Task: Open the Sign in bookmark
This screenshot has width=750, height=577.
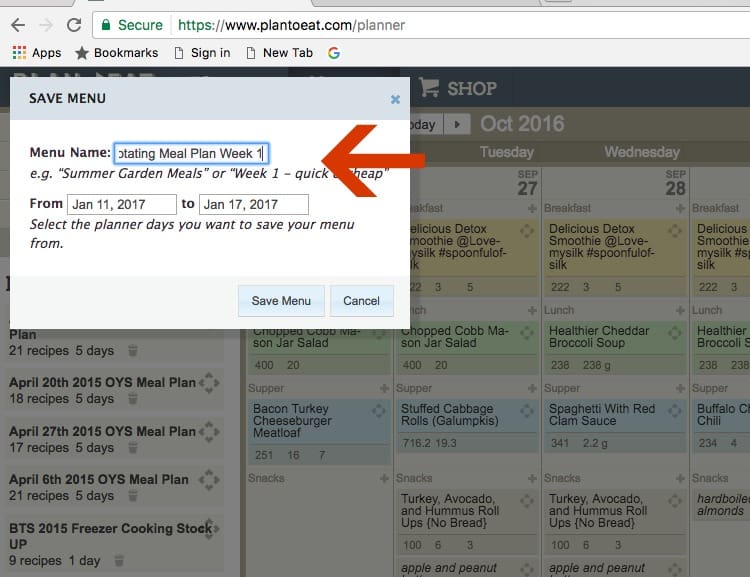Action: [x=202, y=53]
